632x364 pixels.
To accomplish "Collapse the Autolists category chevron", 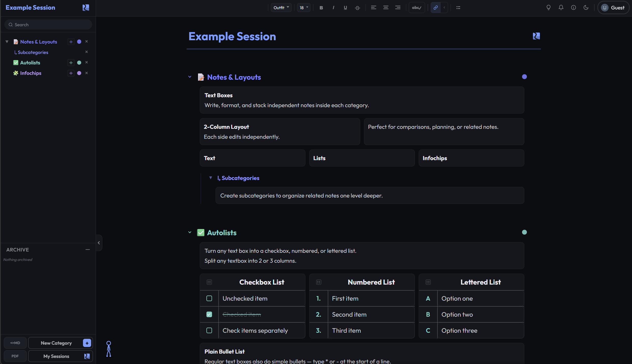I will (x=190, y=232).
